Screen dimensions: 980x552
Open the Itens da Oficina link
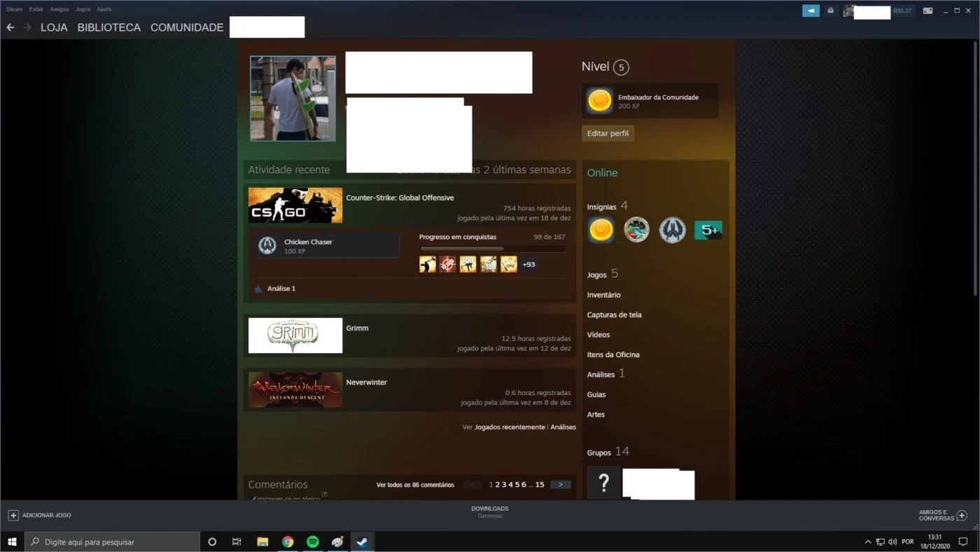click(612, 354)
